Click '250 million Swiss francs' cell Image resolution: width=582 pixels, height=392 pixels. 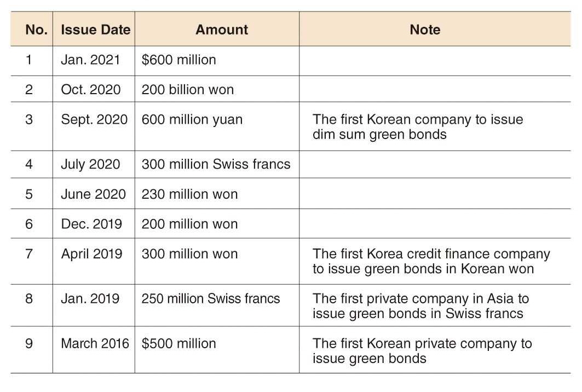[210, 299]
